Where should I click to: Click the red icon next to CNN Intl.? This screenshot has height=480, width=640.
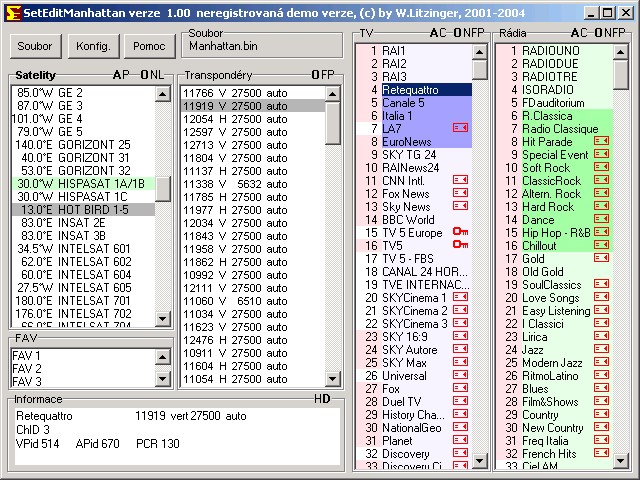point(460,181)
